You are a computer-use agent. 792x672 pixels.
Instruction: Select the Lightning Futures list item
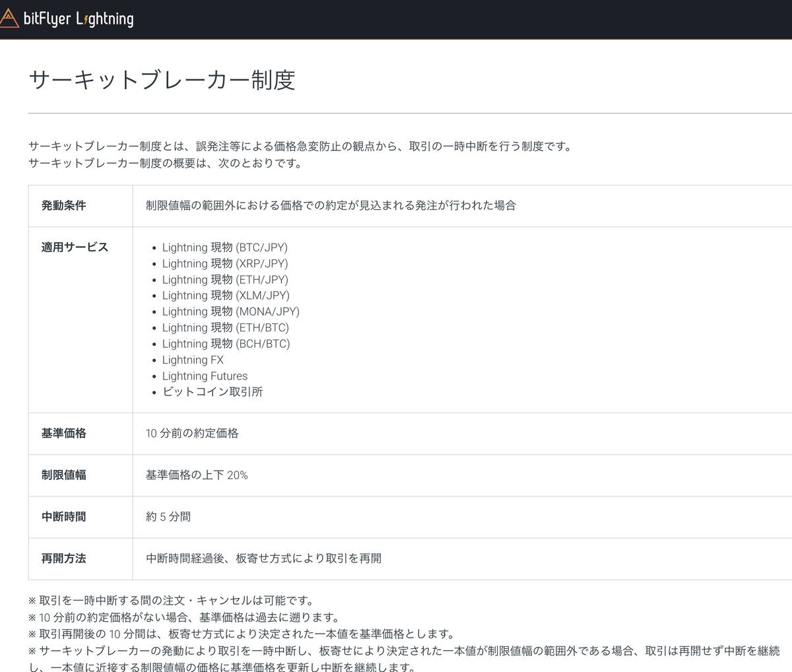(205, 376)
